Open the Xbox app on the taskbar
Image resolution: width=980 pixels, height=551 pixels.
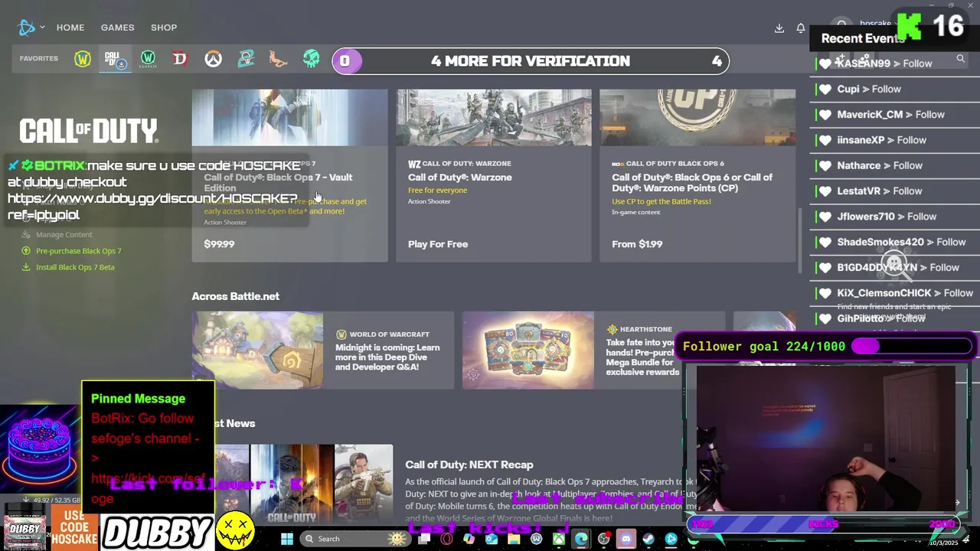point(559,539)
